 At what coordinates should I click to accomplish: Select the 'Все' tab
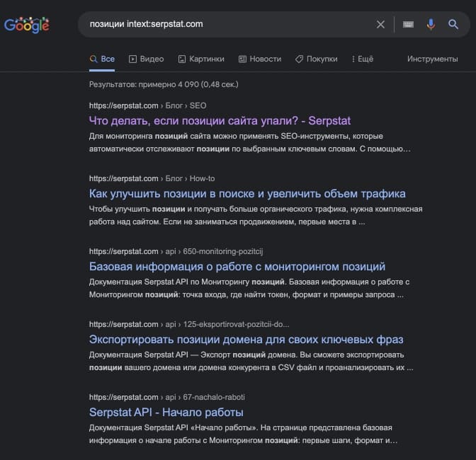point(102,59)
